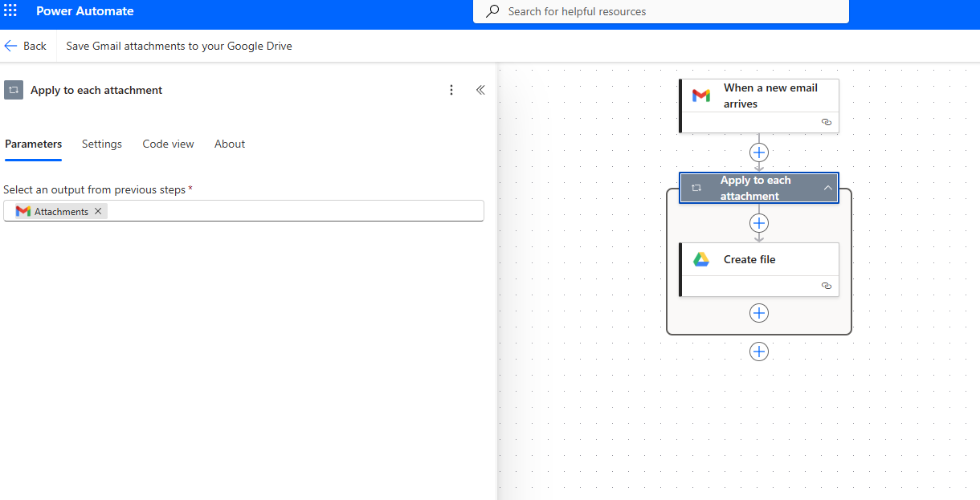Screen dimensions: 980x500
Task: Collapse the Apply to each attachment card
Action: 827,188
